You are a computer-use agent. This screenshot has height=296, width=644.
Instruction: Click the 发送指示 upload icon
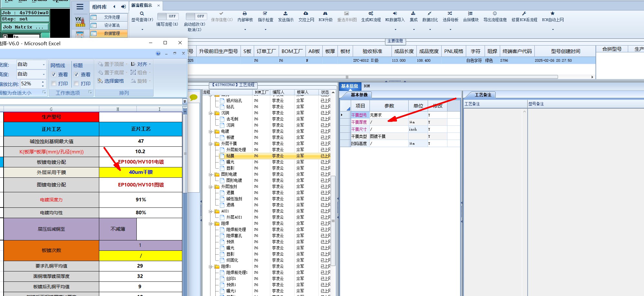click(x=285, y=14)
